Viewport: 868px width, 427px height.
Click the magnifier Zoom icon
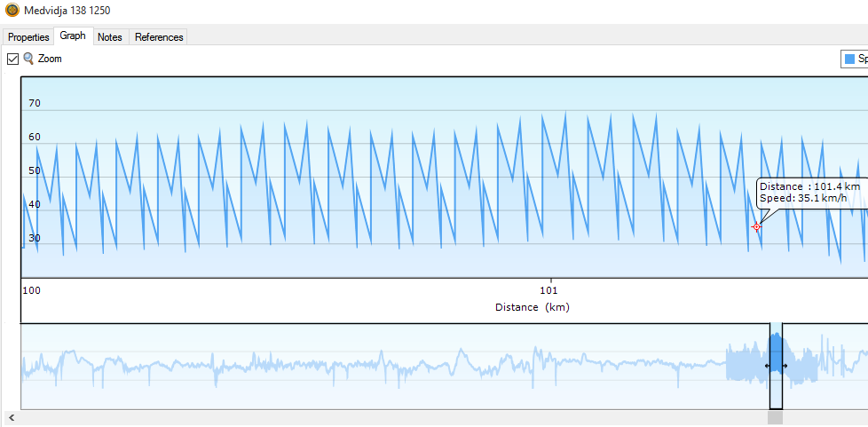28,59
